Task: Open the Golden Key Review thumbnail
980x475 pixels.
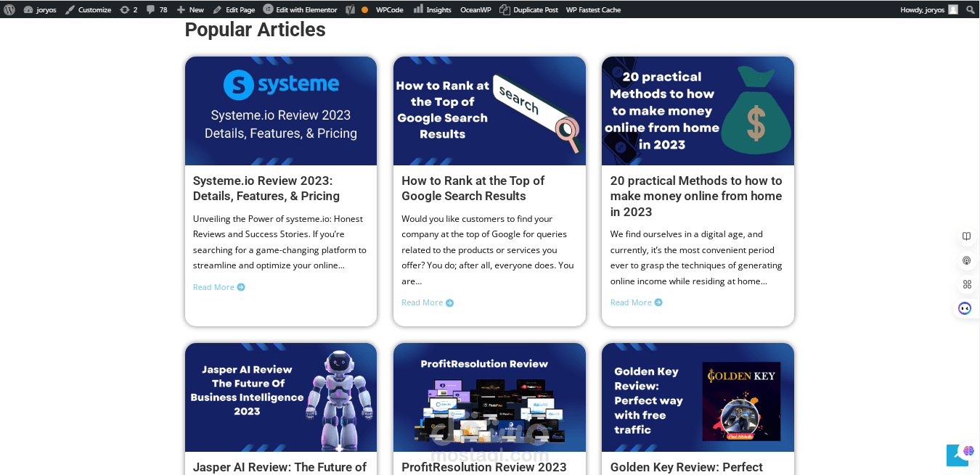Action: pyautogui.click(x=698, y=397)
